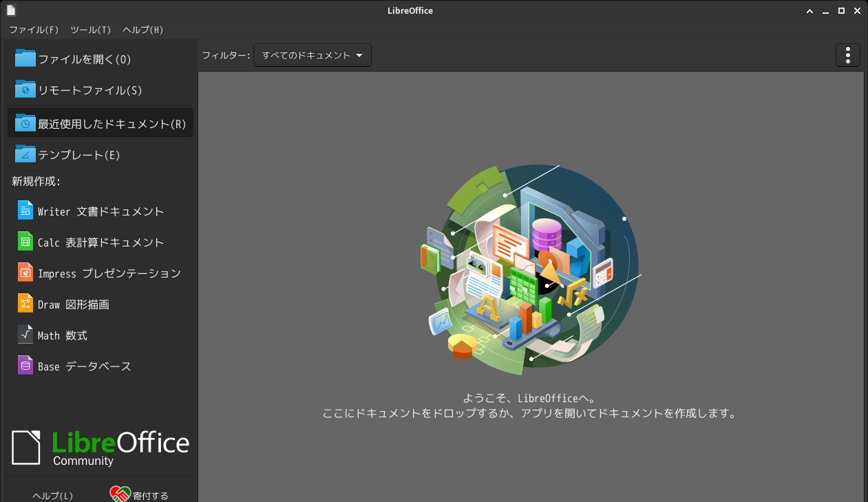
Task: Click the Open File folder icon
Action: [25, 59]
